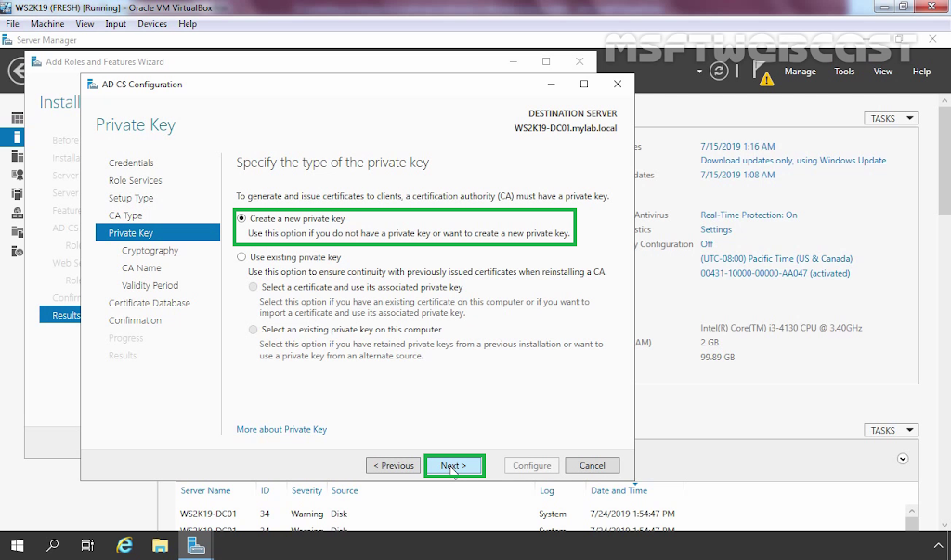The width and height of the screenshot is (951, 560).
Task: Go to Certificate Database step in AD CS wizard
Action: [150, 303]
